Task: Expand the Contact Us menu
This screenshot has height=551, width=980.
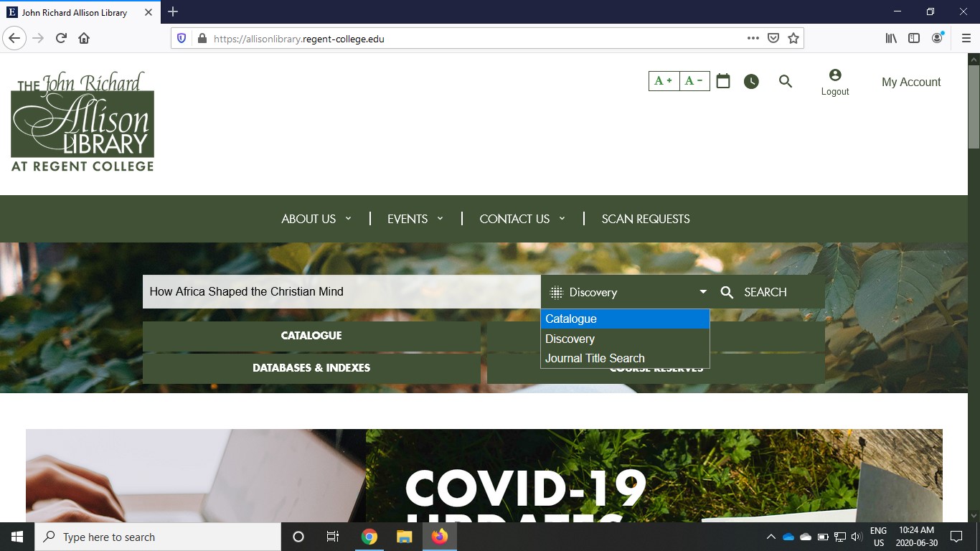Action: (x=522, y=219)
